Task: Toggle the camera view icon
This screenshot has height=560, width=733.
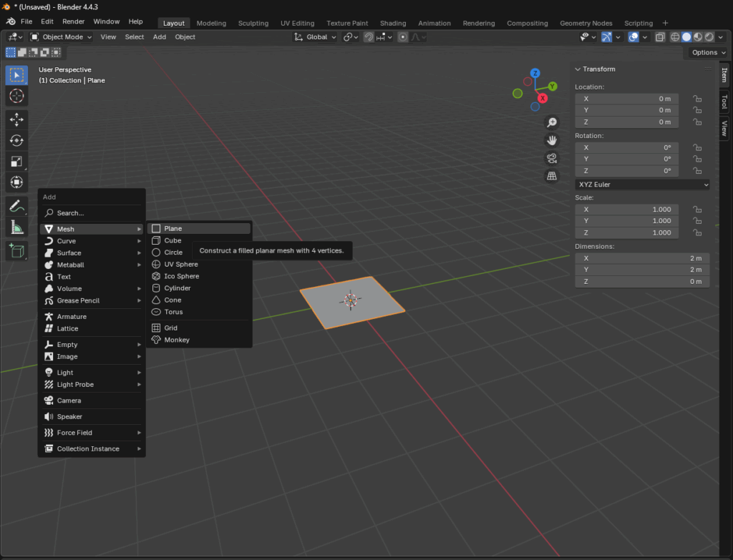Action: [x=552, y=158]
